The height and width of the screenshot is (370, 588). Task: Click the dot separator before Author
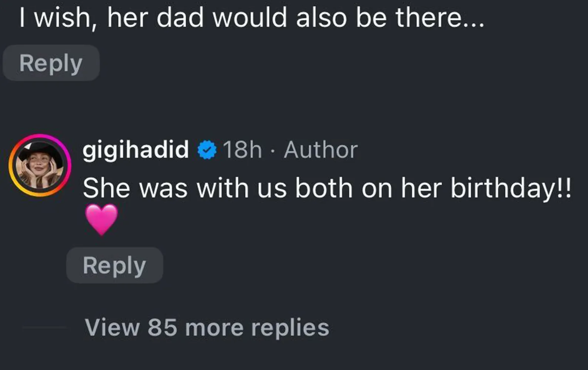click(x=273, y=151)
